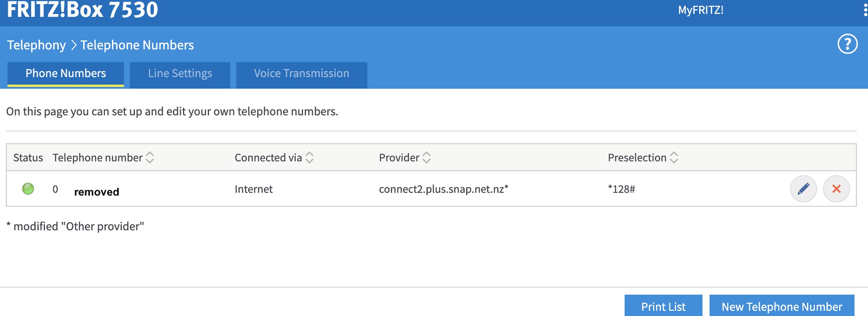Viewport: 868px width, 316px height.
Task: Open the Voice Transmission tab
Action: (301, 74)
